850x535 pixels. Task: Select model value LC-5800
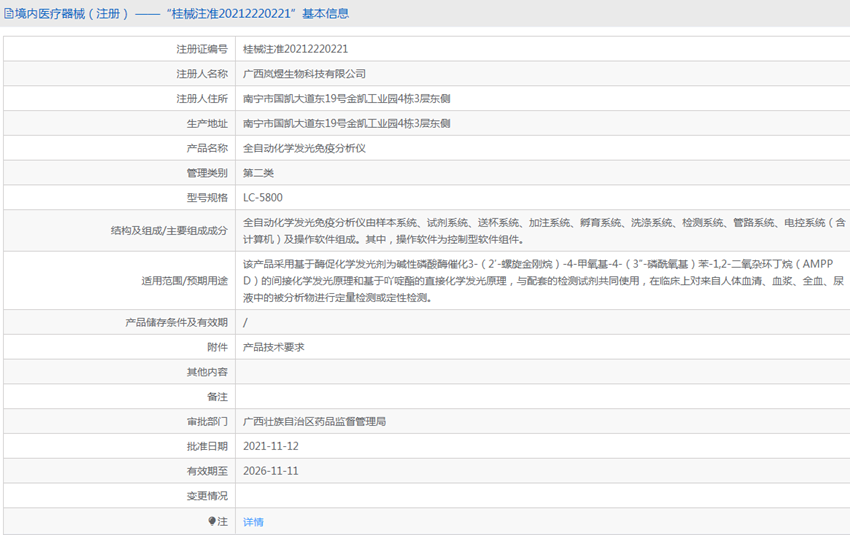(x=263, y=198)
